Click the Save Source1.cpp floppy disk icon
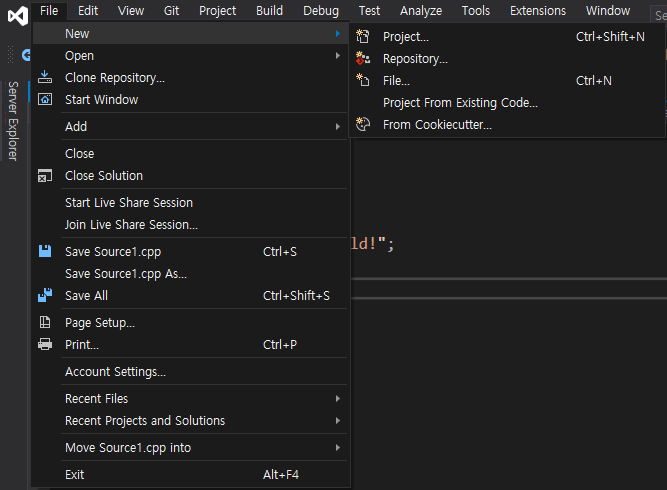 [45, 251]
